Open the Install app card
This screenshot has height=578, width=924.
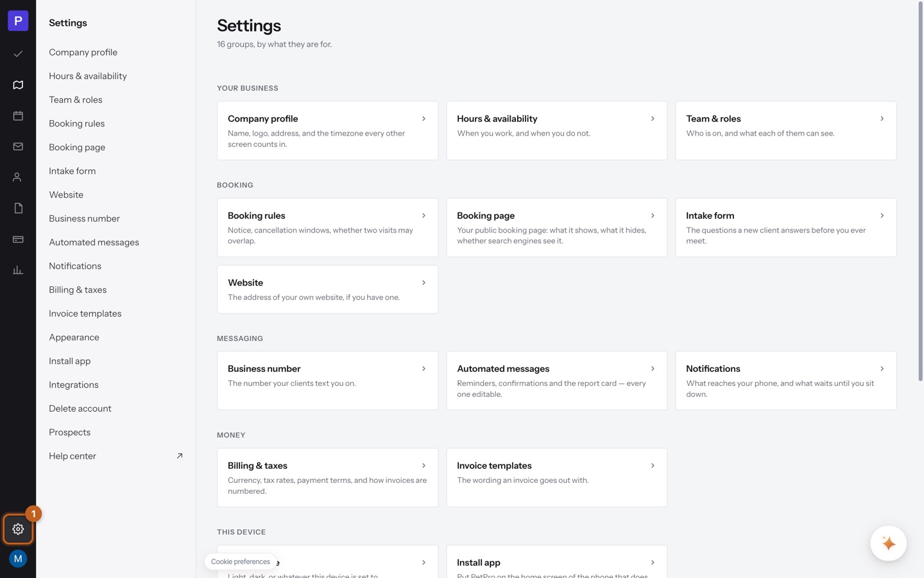[x=556, y=562]
